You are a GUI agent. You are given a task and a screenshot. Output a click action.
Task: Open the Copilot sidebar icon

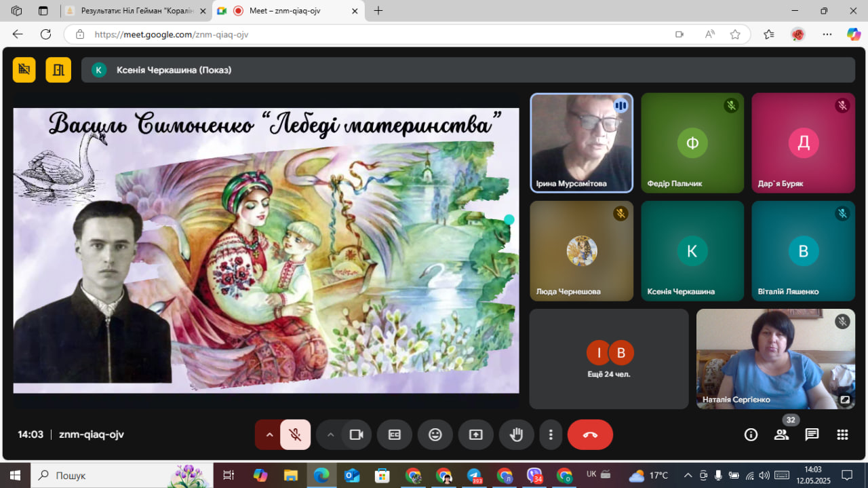tap(854, 34)
